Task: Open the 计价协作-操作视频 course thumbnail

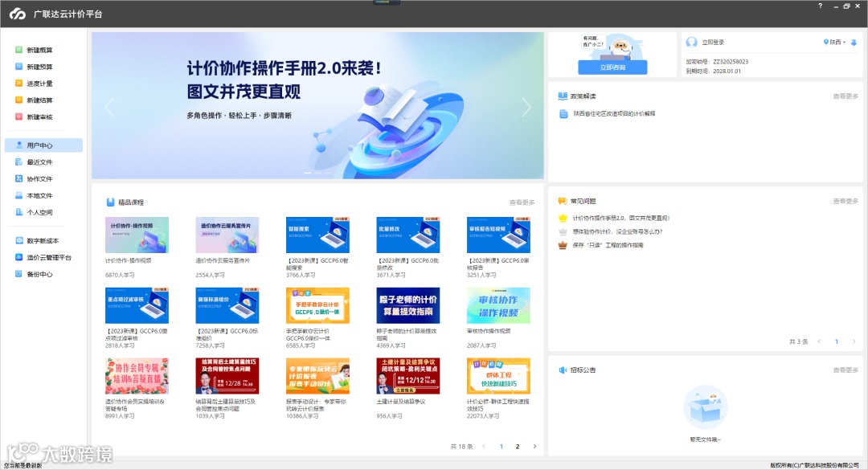Action: (x=137, y=235)
